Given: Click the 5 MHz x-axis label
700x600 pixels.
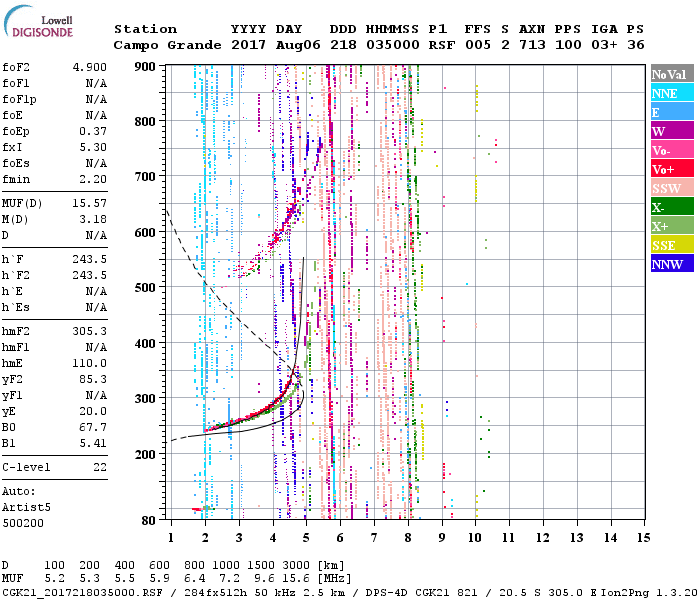Looking at the screenshot, I should [x=306, y=538].
